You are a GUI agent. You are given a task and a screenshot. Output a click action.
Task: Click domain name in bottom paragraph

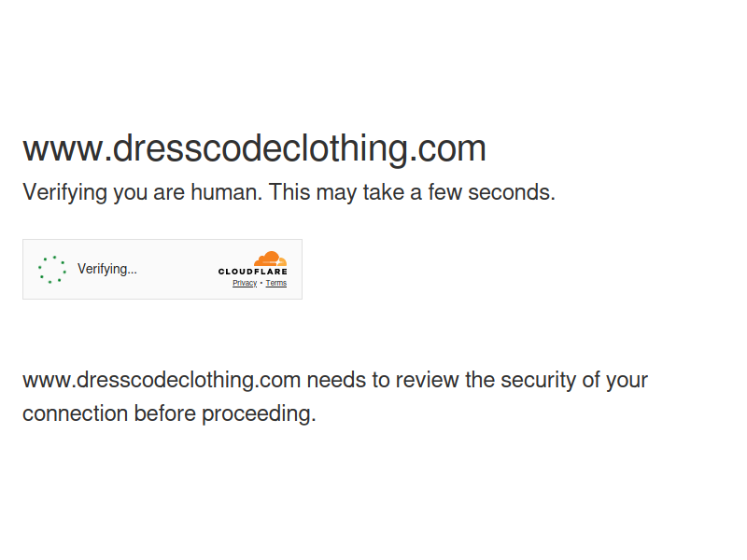(x=162, y=380)
